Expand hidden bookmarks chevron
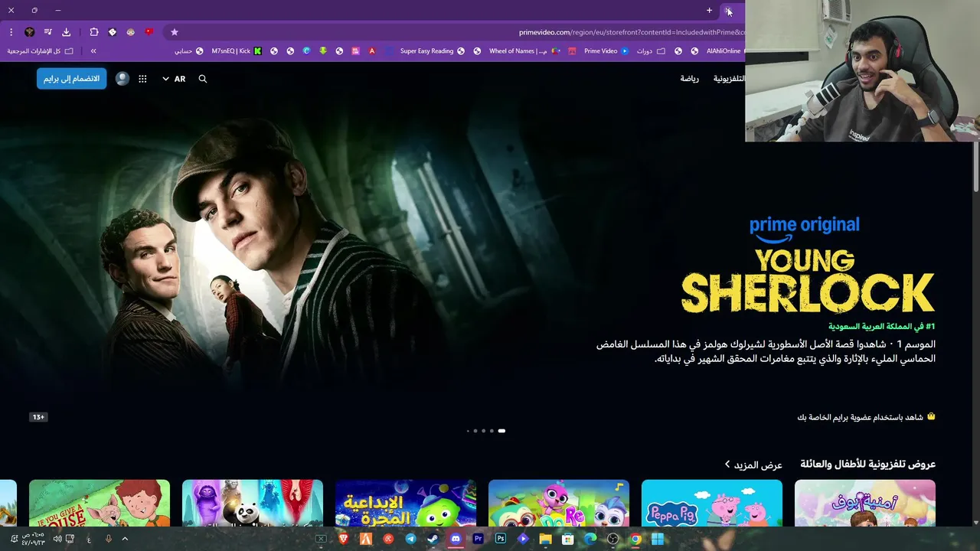Screen dimensions: 980x551 [93, 51]
